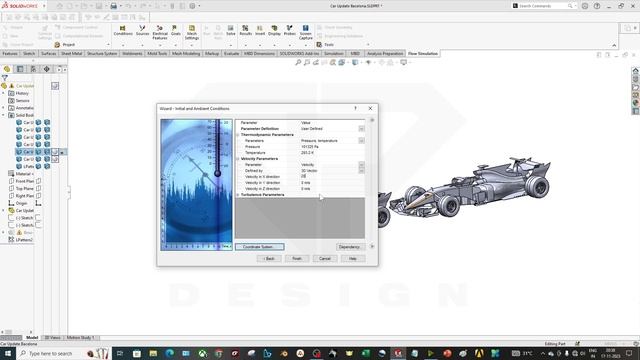Expand the Annotations tree node
Screen dimensions: 640x360
pyautogui.click(x=4, y=108)
